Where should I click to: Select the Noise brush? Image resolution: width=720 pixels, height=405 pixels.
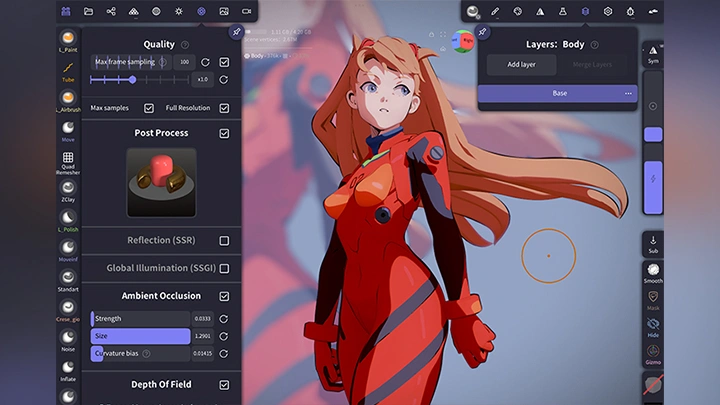pyautogui.click(x=68, y=341)
